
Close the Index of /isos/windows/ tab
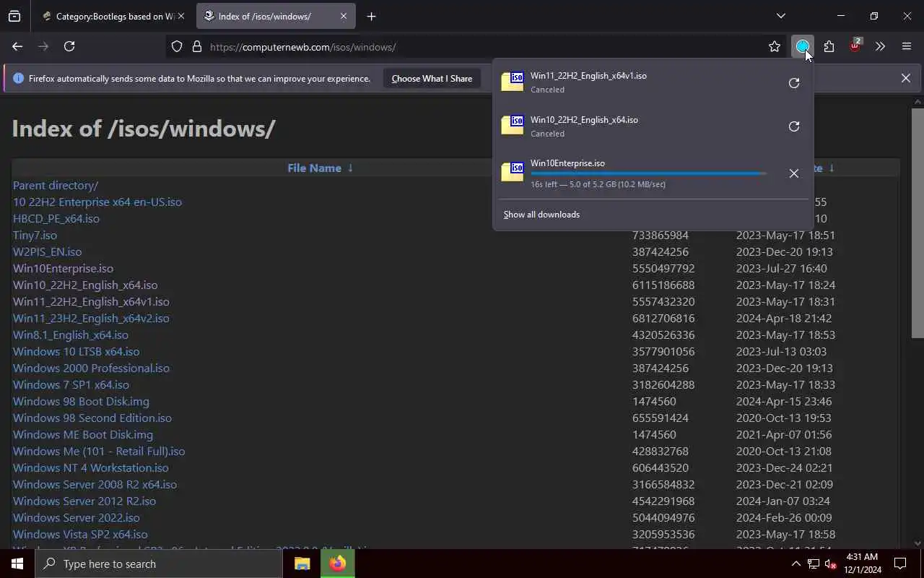344,16
